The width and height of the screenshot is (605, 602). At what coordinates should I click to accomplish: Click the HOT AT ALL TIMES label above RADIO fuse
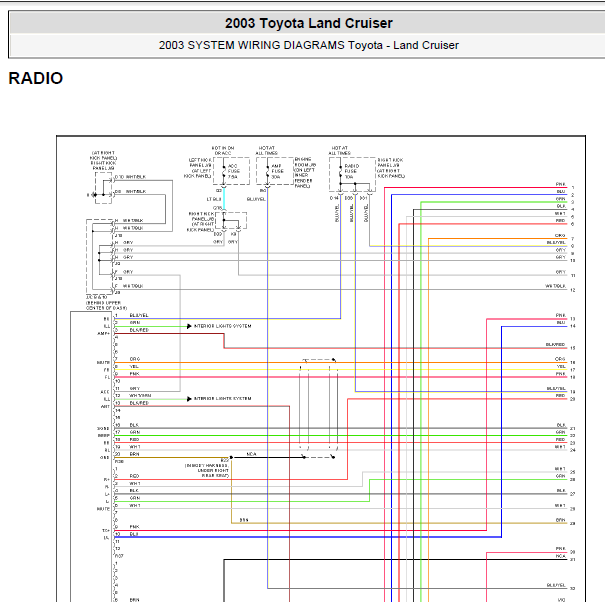[340, 150]
